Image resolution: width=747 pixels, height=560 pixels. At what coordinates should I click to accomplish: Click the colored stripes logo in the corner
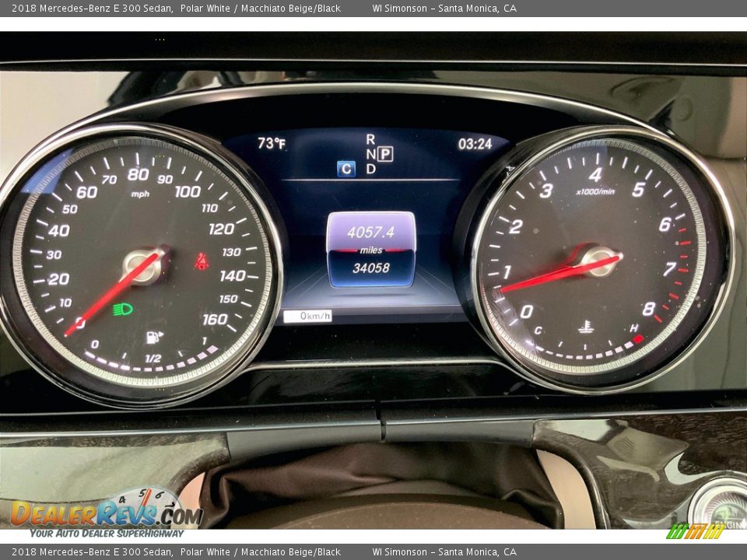pyautogui.click(x=696, y=531)
